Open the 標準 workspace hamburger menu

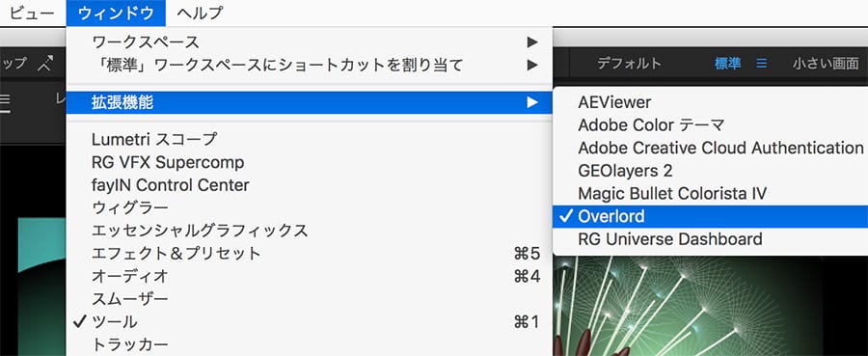click(762, 65)
